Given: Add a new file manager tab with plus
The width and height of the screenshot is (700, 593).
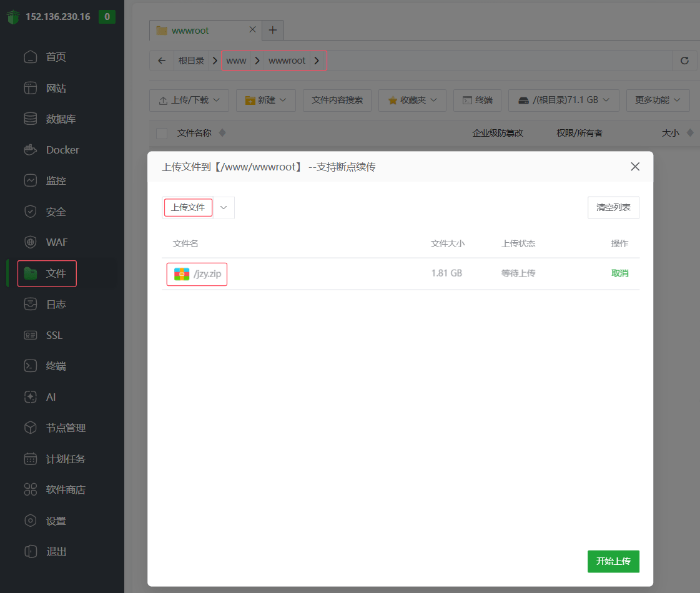Looking at the screenshot, I should coord(273,30).
